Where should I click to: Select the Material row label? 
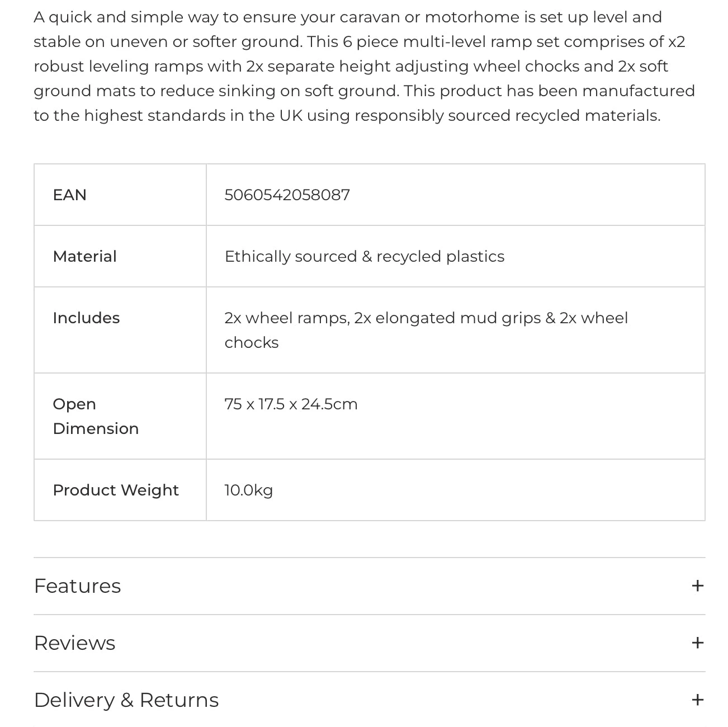pos(85,256)
